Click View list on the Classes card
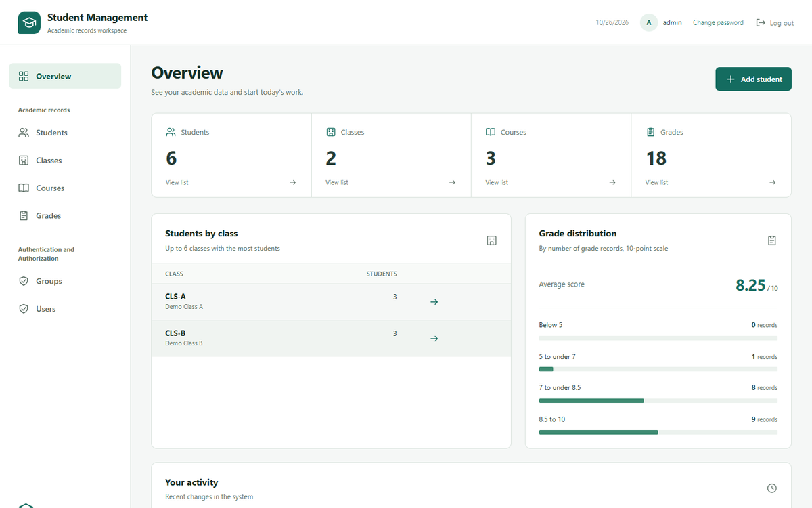Screen dimensions: 812x508 click(x=337, y=182)
